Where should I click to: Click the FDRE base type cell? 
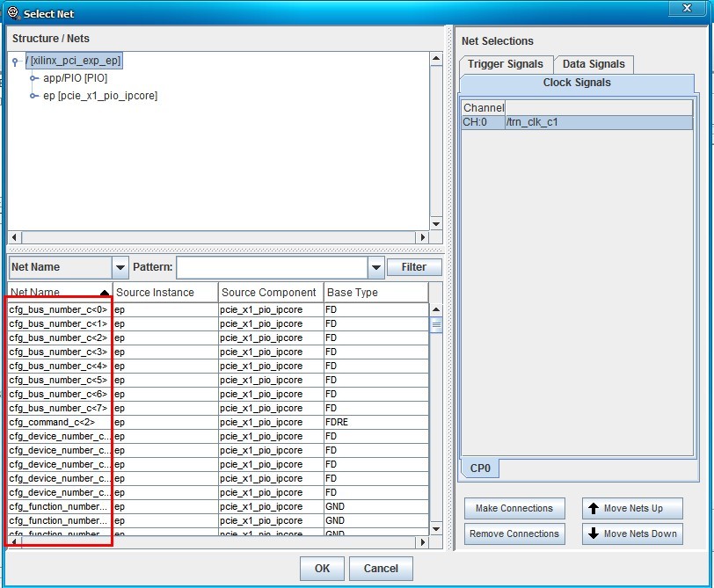[x=376, y=423]
